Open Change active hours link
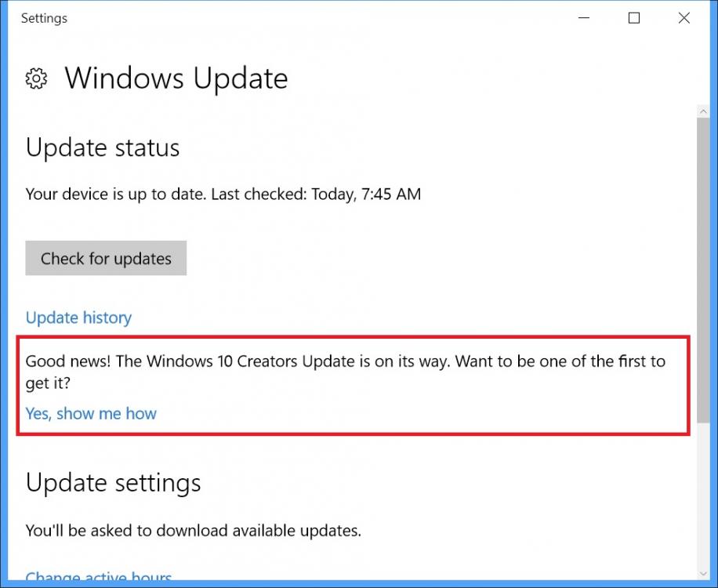 click(x=99, y=576)
